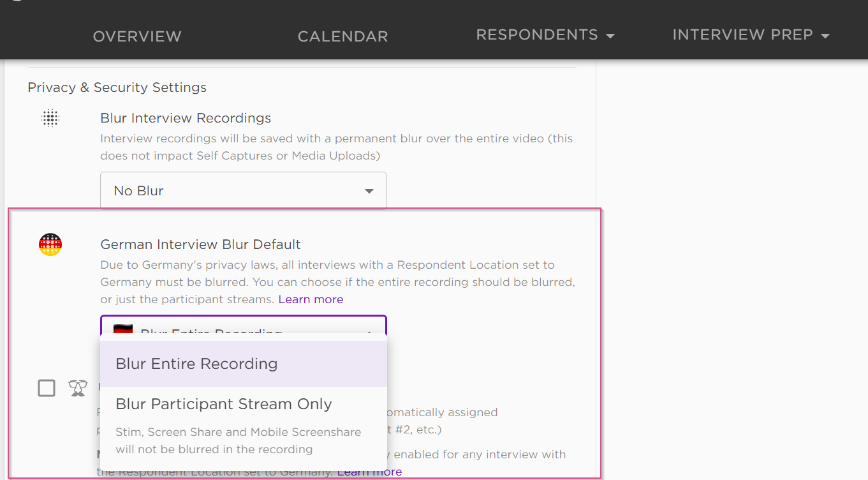868x480 pixels.
Task: Switch to the OVERVIEW tab
Action: pos(137,36)
